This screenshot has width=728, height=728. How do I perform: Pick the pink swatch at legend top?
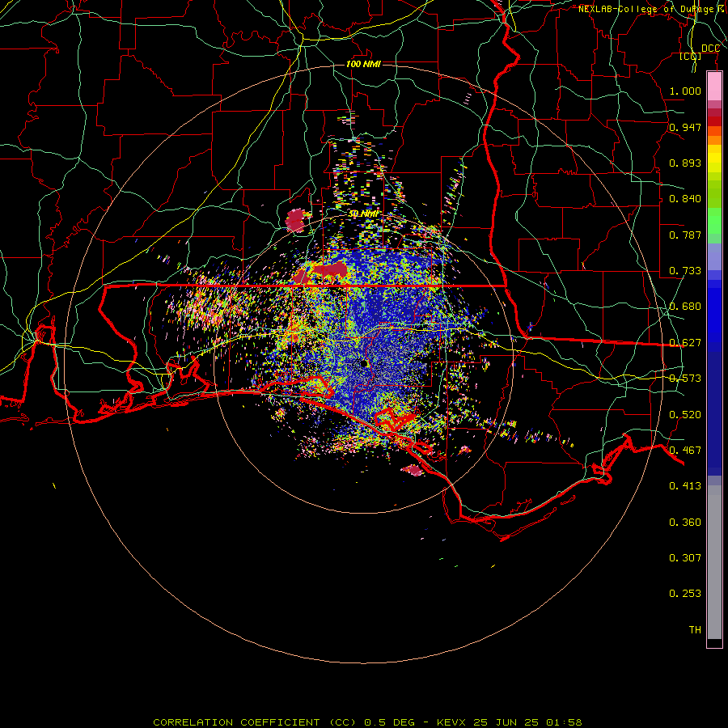pos(714,86)
